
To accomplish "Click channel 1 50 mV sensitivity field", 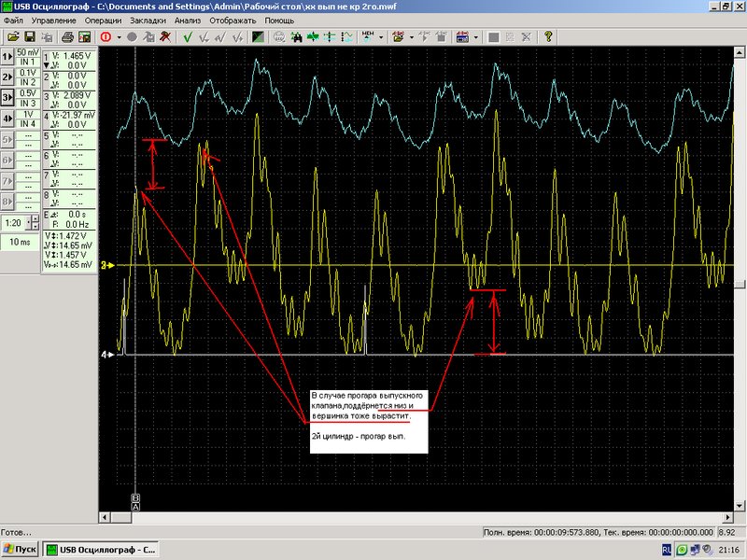I will (28, 52).
